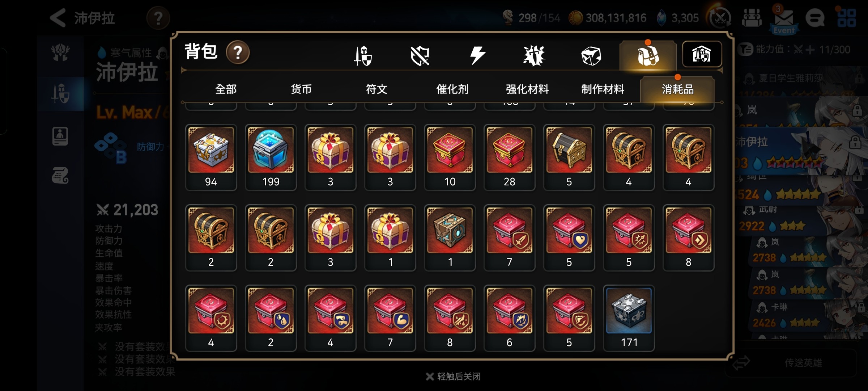Switch to the 符文 tab

pos(376,89)
